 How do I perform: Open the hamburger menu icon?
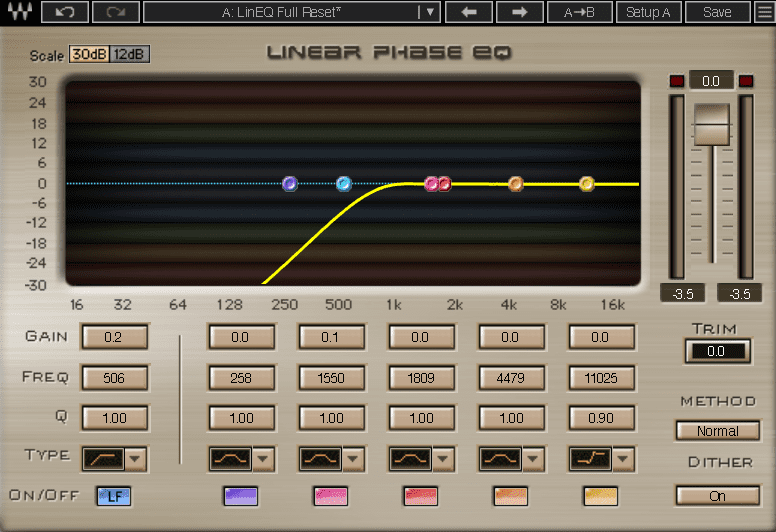point(764,12)
